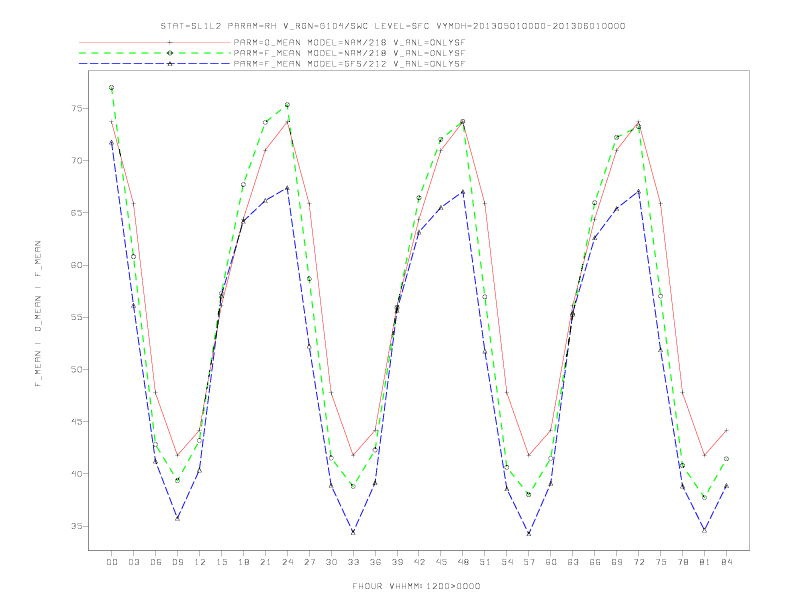This screenshot has width=792, height=612.
Task: Click the x-axis tick label 15
Action: (221, 562)
